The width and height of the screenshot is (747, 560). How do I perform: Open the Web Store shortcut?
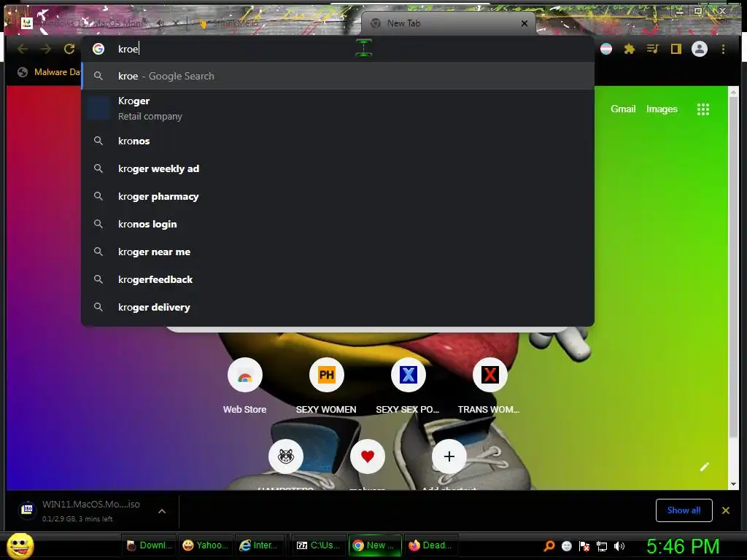[245, 376]
